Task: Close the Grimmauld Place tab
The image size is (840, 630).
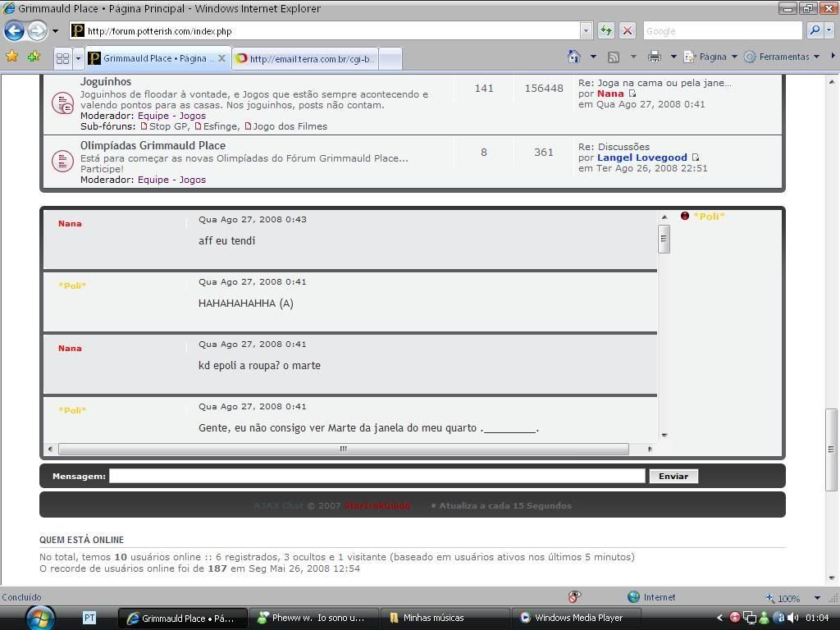Action: tap(221, 58)
